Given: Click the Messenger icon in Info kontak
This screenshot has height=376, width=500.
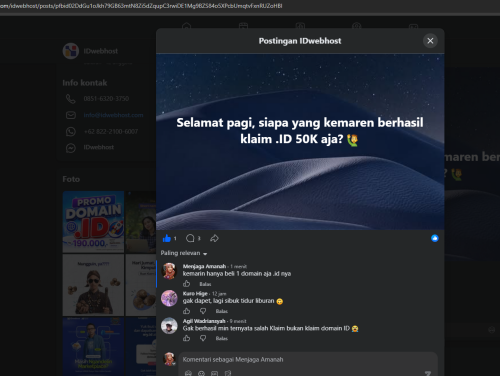Looking at the screenshot, I should pos(71,148).
